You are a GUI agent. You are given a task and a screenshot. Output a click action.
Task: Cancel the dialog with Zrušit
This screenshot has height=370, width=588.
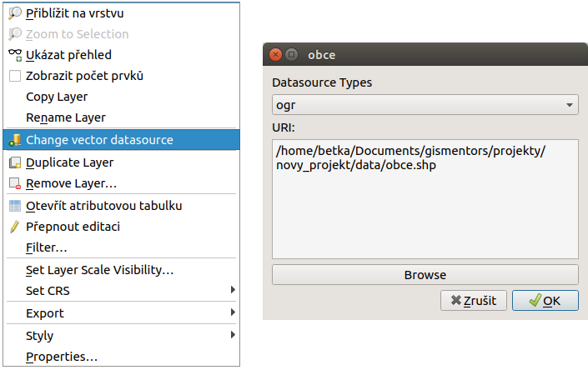coord(474,300)
